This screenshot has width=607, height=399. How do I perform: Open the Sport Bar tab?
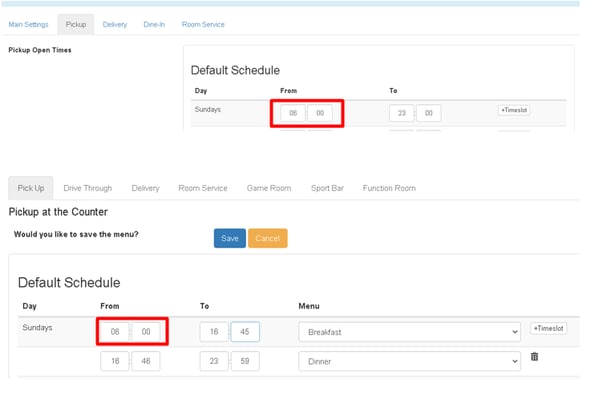point(327,188)
